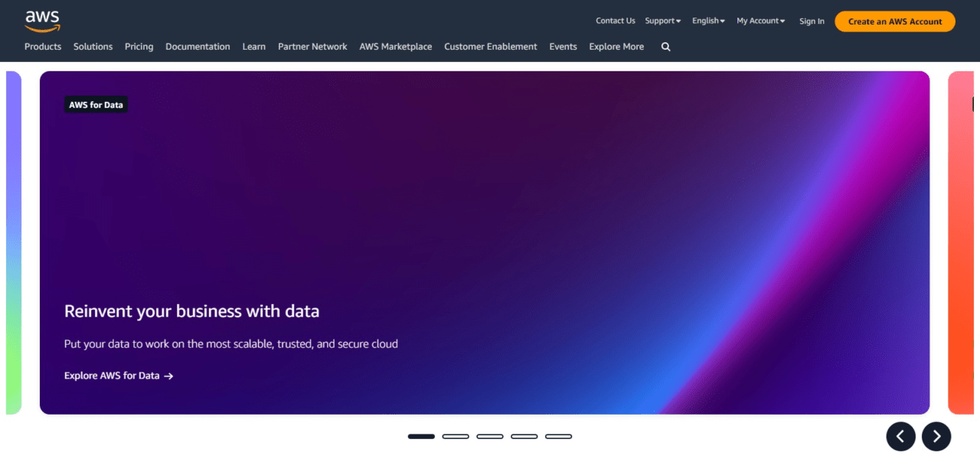Select the third carousel indicator

[x=490, y=436]
